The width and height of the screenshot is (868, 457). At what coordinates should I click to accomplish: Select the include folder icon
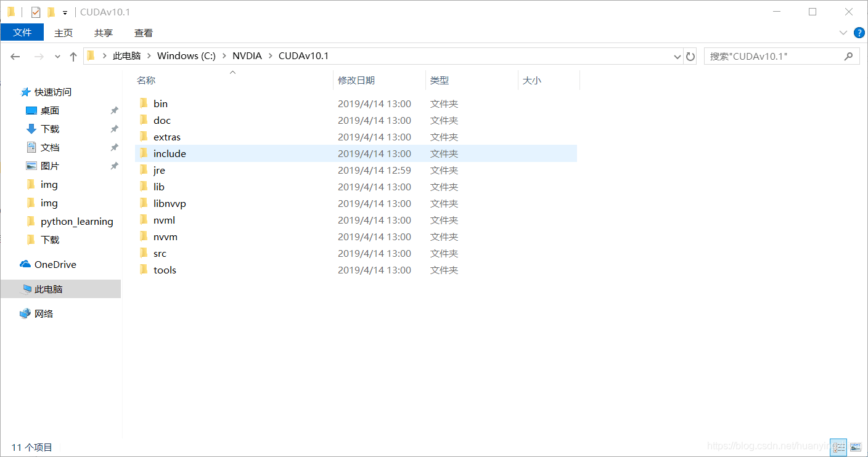(144, 153)
